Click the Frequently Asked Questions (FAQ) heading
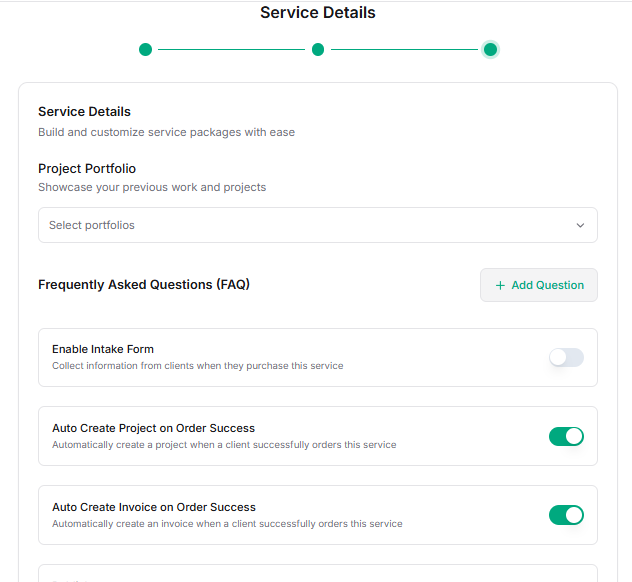The height and width of the screenshot is (582, 632). pyautogui.click(x=144, y=284)
